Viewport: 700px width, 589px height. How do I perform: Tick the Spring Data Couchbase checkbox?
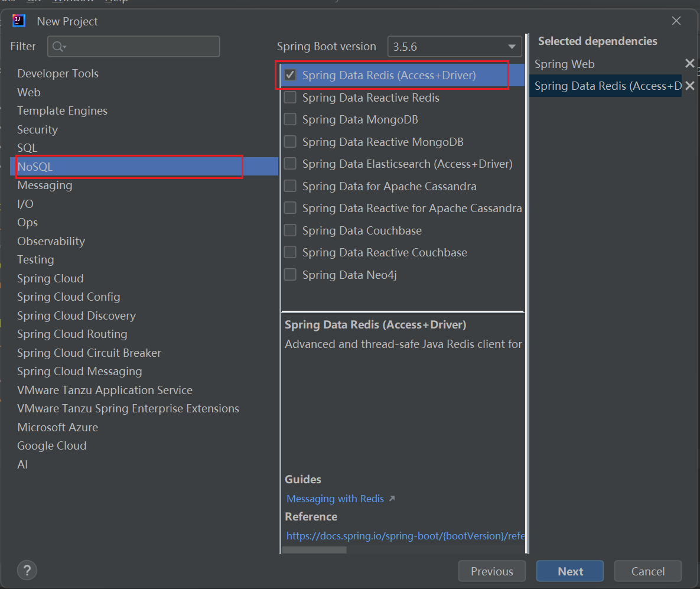pyautogui.click(x=290, y=230)
